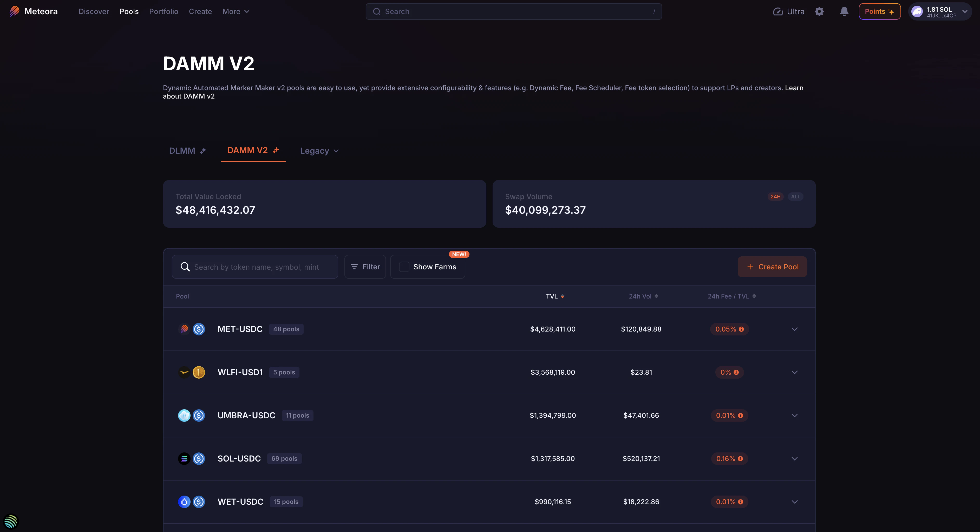Click MET-USDC TVL value $4,628,411.00

[553, 329]
